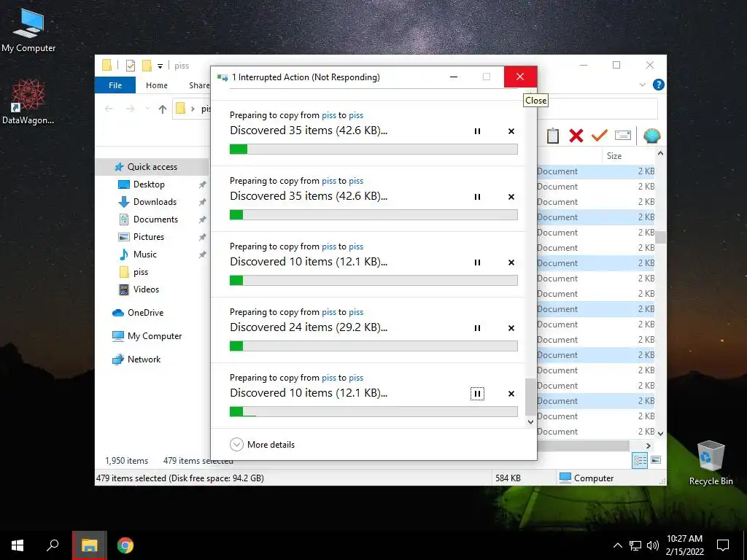Click the address bar folder icon
Viewport: 747px width, 560px height.
(x=181, y=109)
